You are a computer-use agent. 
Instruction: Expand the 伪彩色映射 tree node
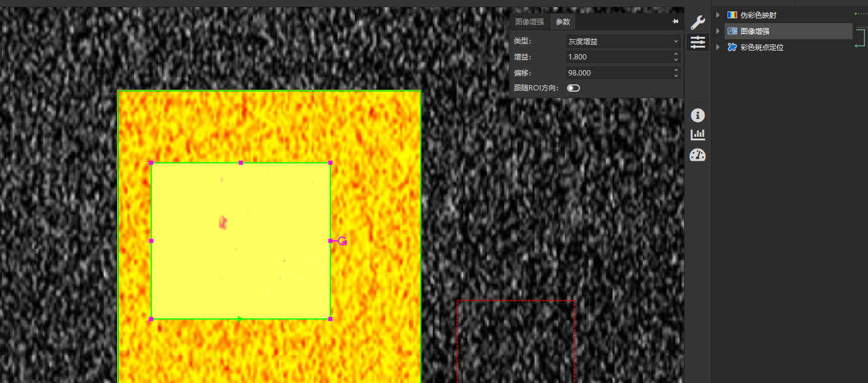pos(718,15)
